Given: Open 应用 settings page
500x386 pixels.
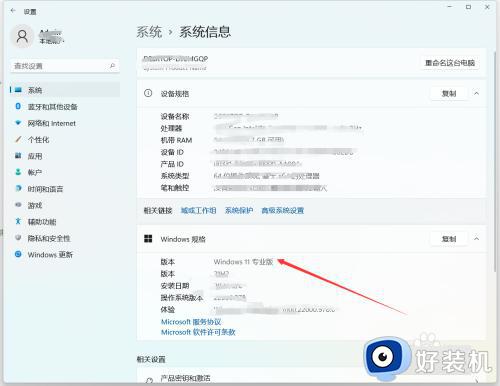Looking at the screenshot, I should [x=35, y=156].
